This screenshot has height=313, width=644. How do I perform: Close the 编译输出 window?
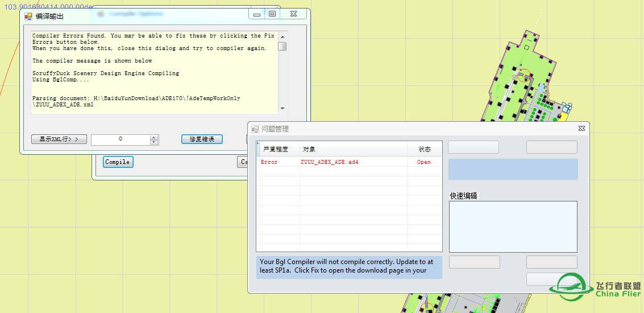pos(293,14)
